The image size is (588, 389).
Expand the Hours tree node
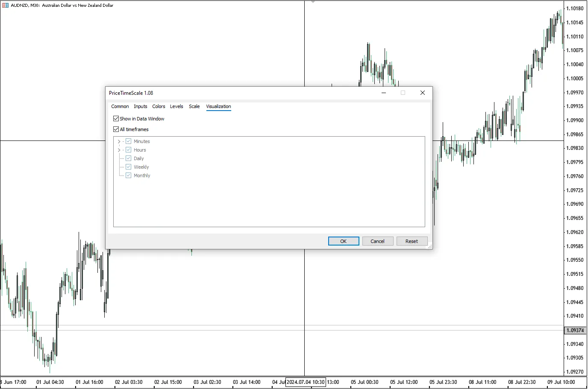pyautogui.click(x=119, y=150)
